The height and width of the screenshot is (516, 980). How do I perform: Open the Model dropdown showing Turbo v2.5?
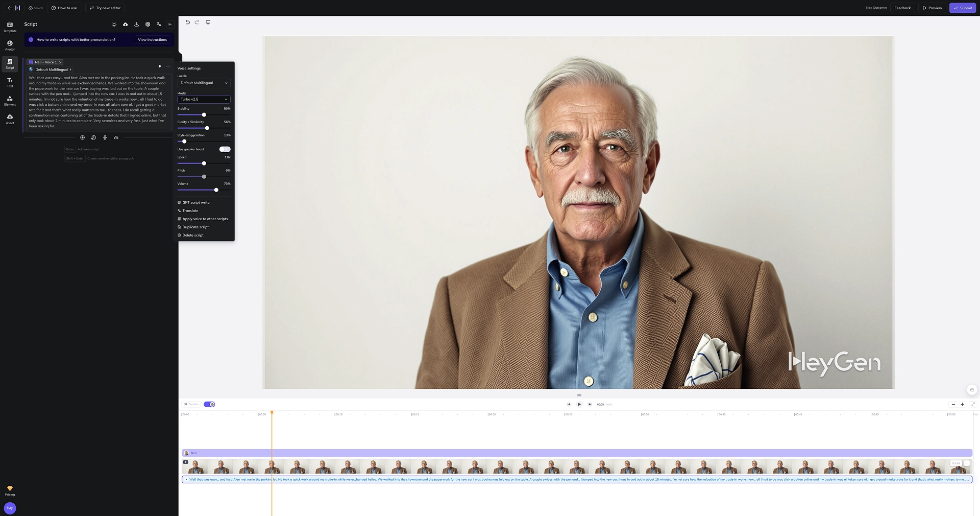204,99
